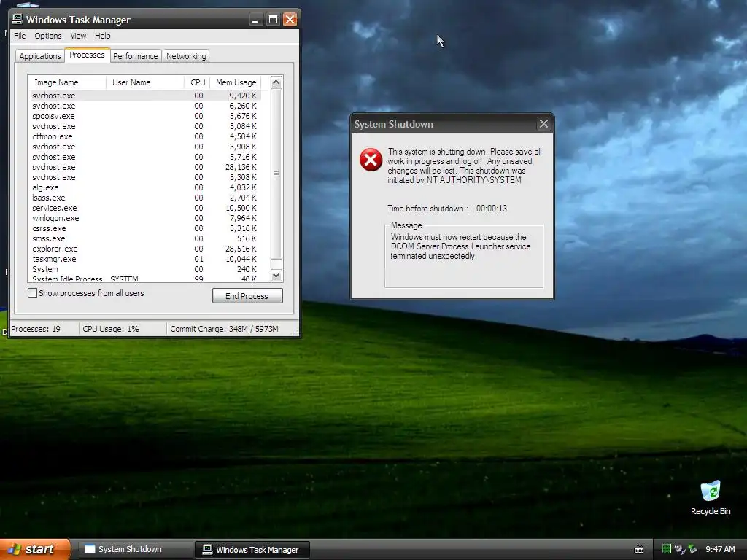The width and height of the screenshot is (747, 560).
Task: Click the 5,084 K memory value
Action: tap(243, 126)
